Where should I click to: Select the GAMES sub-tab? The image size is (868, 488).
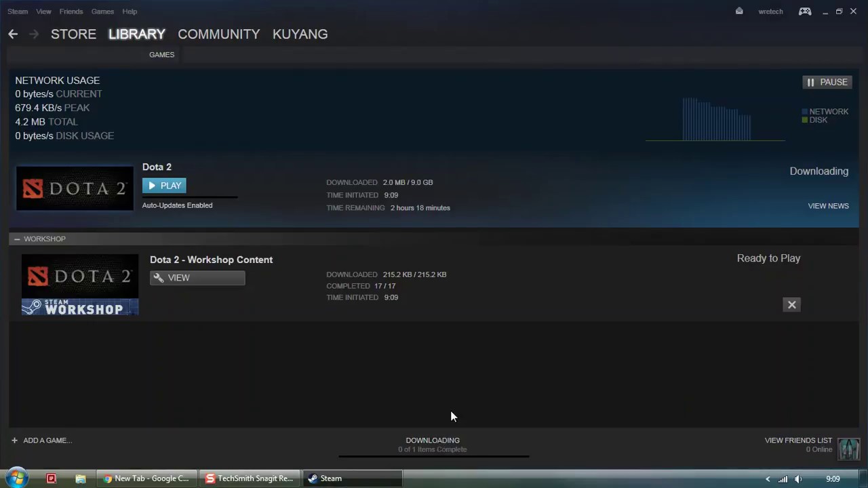161,55
